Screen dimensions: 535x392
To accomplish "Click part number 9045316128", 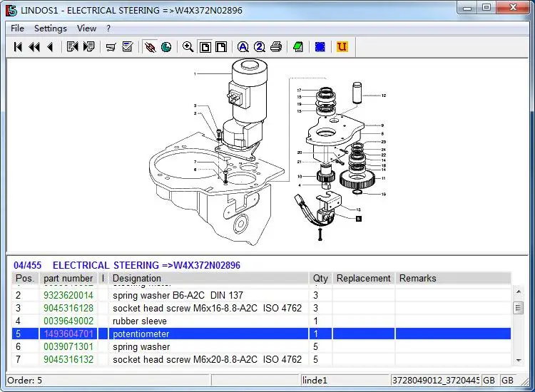I will tap(68, 308).
